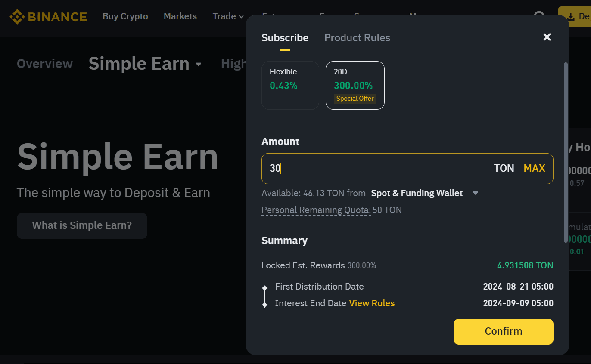The height and width of the screenshot is (364, 591).
Task: Click the Deposit button in the header
Action: pyautogui.click(x=575, y=17)
